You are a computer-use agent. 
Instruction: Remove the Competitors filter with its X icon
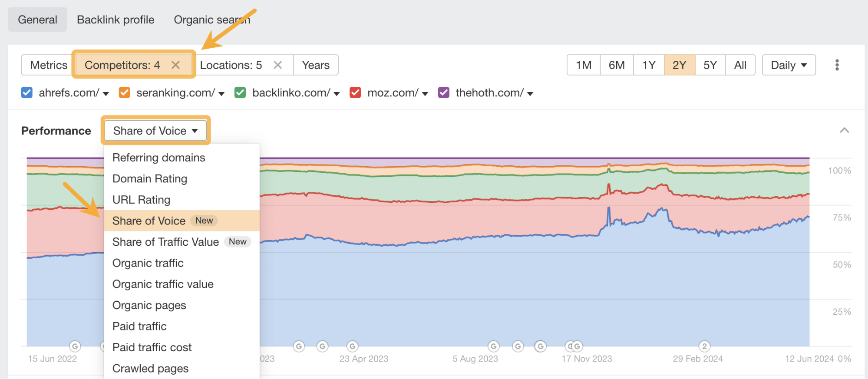(175, 65)
